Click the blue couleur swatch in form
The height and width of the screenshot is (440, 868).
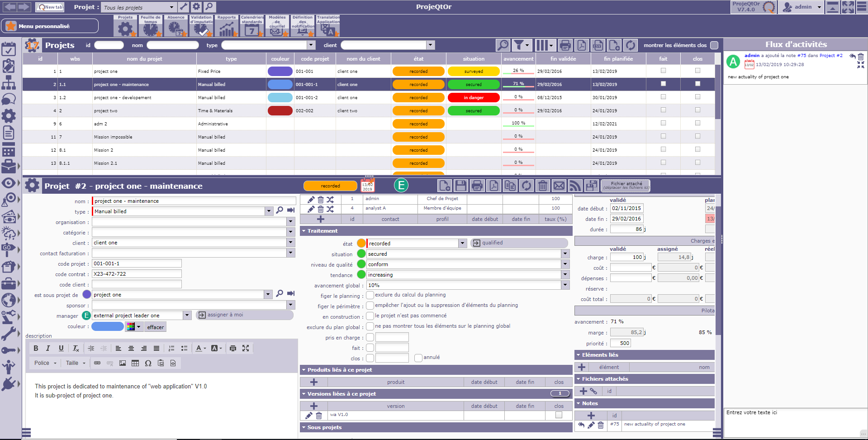coord(108,326)
